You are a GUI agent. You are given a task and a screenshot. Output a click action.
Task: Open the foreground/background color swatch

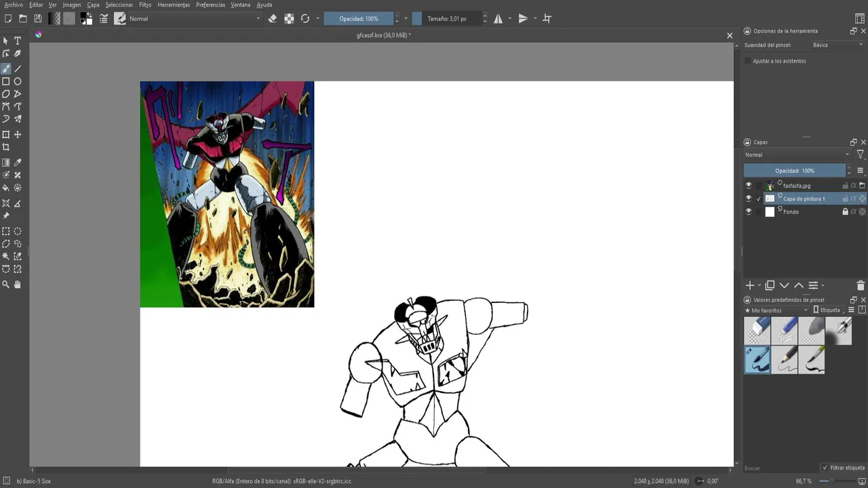click(x=87, y=19)
